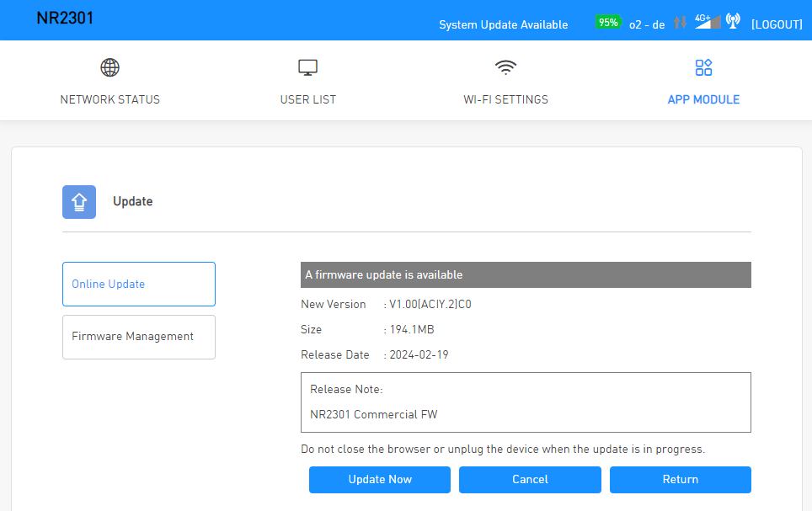Click the 2024-02-19 release date value
The width and height of the screenshot is (812, 511).
pos(419,354)
